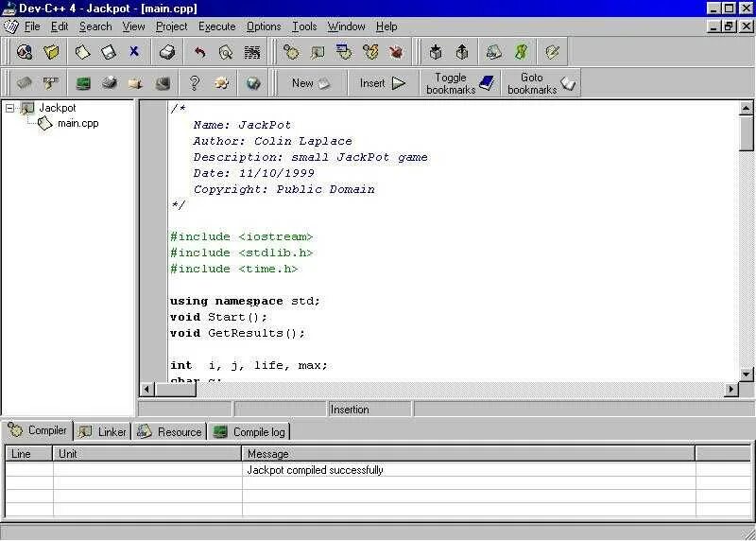
Task: Click the new project globe icon
Action: 25,52
